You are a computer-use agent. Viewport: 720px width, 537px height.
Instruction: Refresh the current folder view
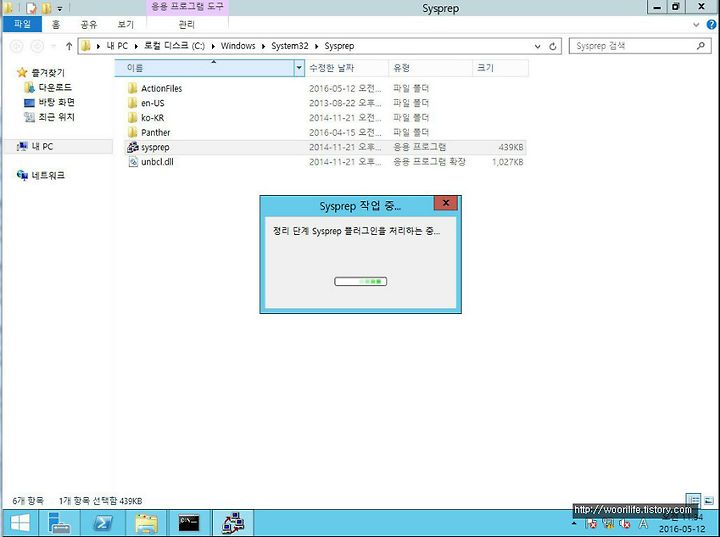tap(553, 46)
